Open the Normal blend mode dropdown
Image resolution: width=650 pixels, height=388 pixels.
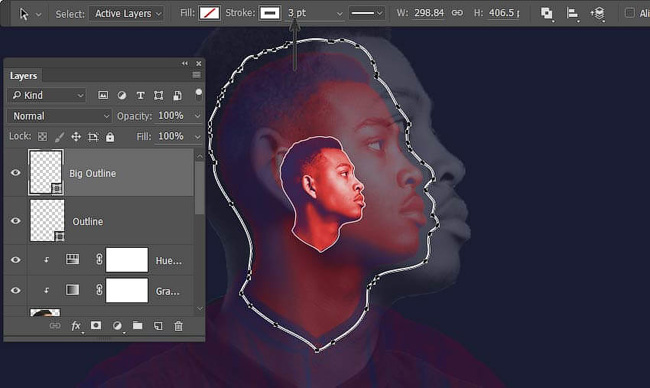click(x=60, y=116)
